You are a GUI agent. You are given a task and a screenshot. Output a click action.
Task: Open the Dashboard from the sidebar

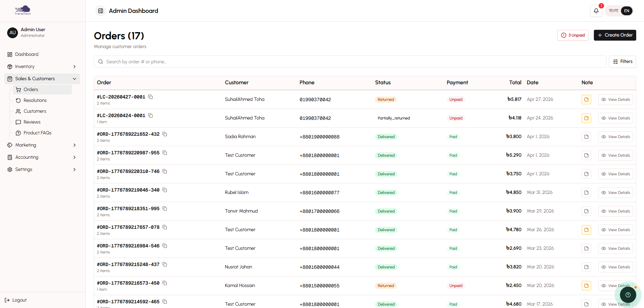(26, 54)
